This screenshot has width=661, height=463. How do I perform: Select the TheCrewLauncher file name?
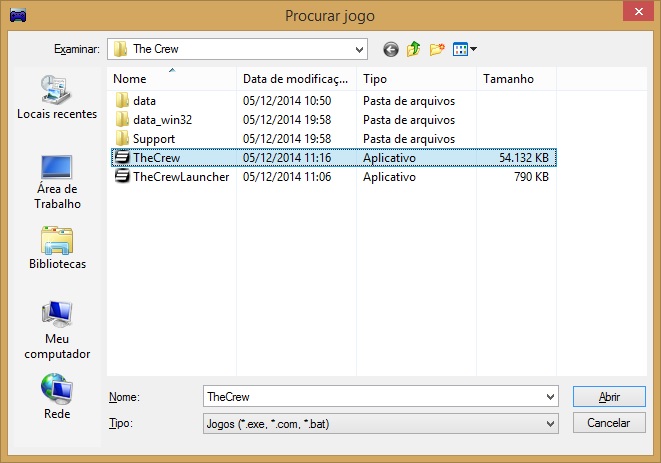pyautogui.click(x=181, y=177)
